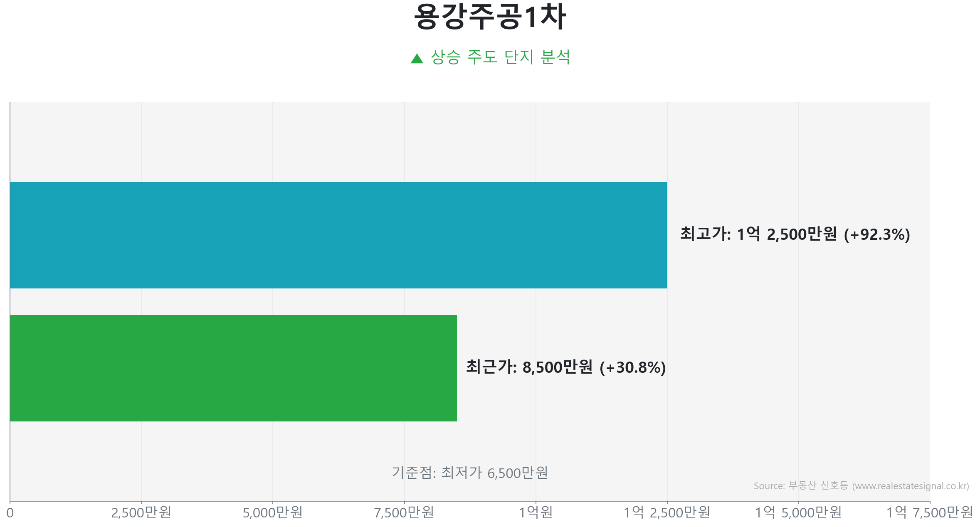Click the 1억 2,500만원 axis tick label
Image resolution: width=980 pixels, height=527 pixels.
[x=667, y=513]
